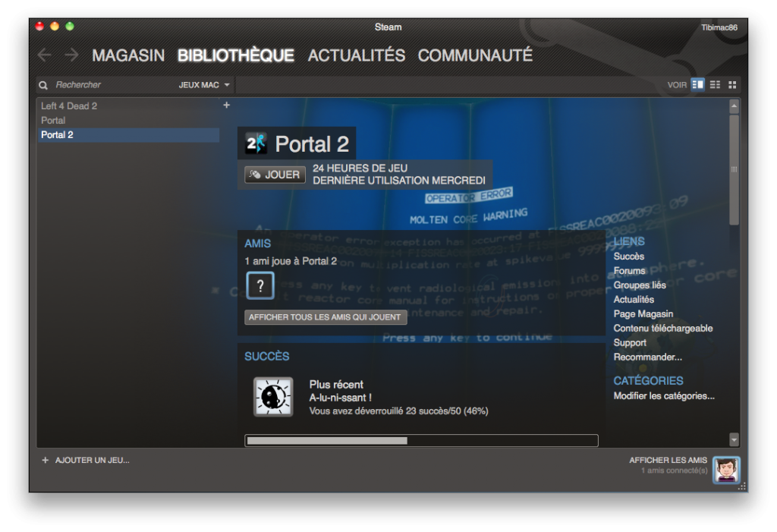
Task: Click the scroll down arrow
Action: tap(734, 439)
